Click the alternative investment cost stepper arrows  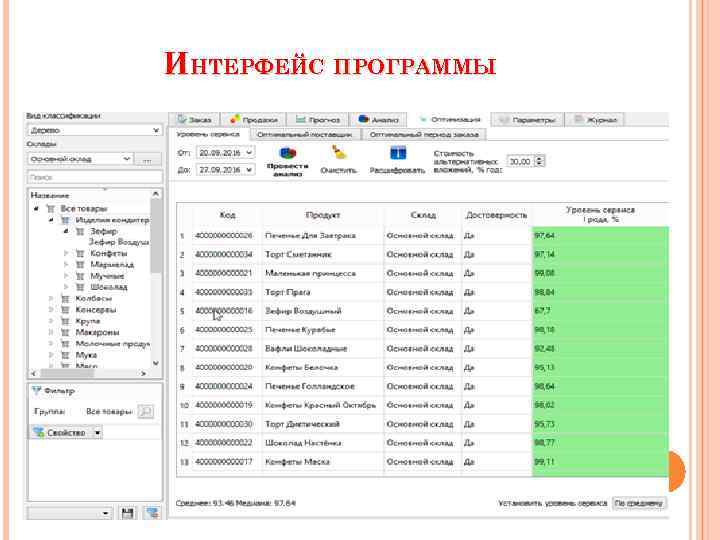click(x=540, y=161)
